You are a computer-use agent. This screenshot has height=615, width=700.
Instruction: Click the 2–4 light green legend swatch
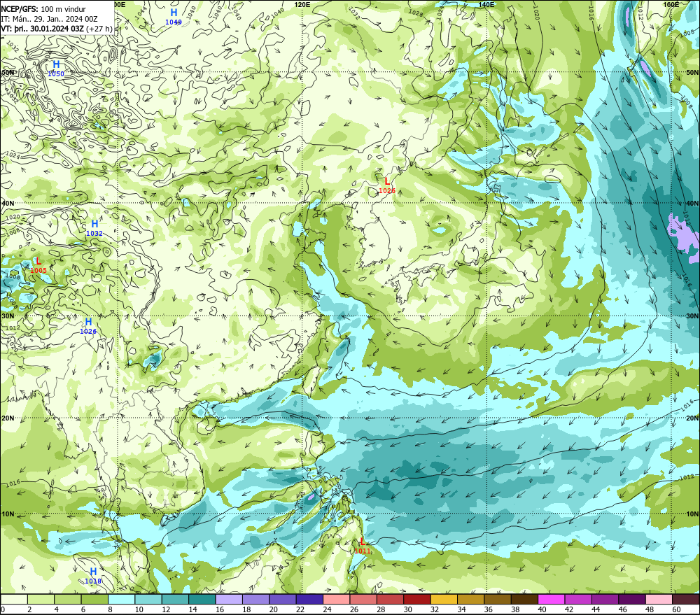click(x=41, y=599)
